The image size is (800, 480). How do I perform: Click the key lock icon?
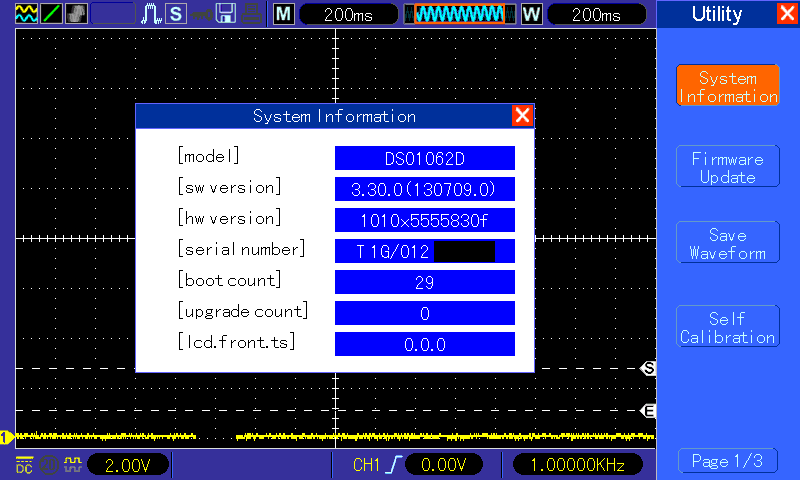[x=202, y=14]
